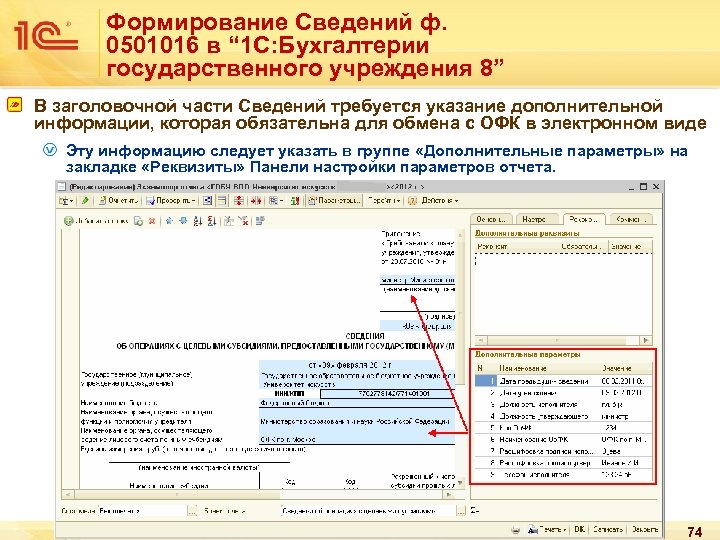Click the red-green icon before Пересчитать
The height and width of the screenshot is (540, 720).
coord(295,201)
